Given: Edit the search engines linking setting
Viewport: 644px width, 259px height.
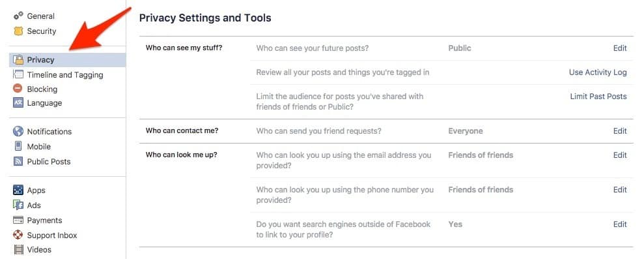Looking at the screenshot, I should (x=620, y=224).
